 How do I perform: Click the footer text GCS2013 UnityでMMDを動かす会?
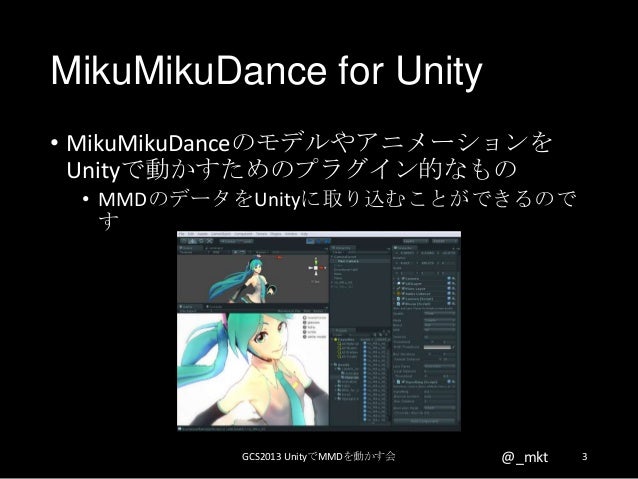click(x=319, y=456)
